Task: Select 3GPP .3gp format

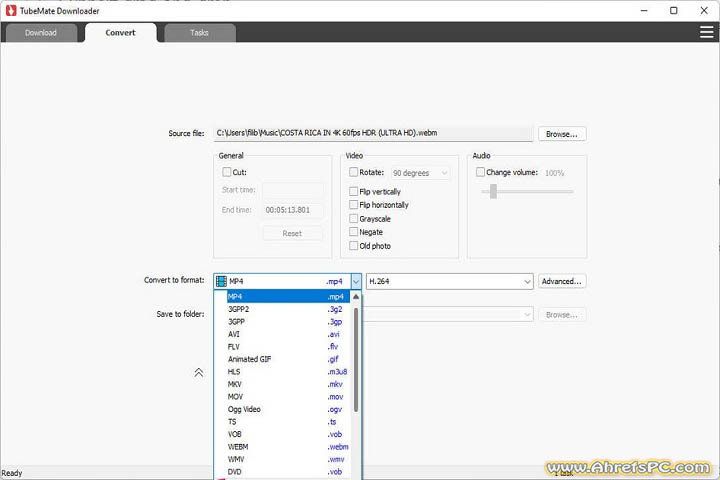Action: coord(288,322)
